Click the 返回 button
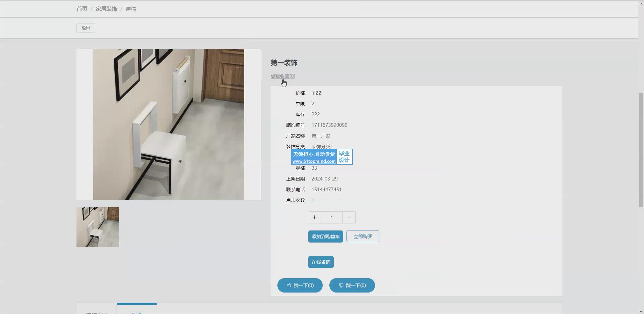 pyautogui.click(x=86, y=28)
